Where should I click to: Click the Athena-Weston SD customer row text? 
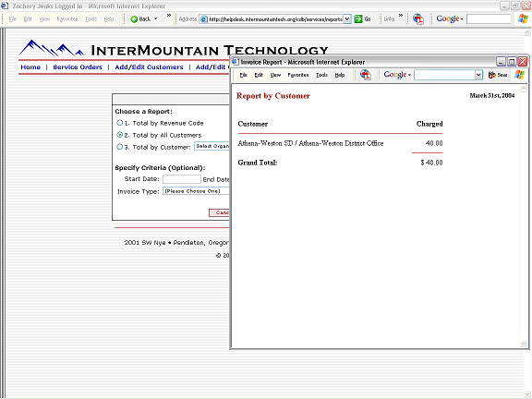point(310,143)
